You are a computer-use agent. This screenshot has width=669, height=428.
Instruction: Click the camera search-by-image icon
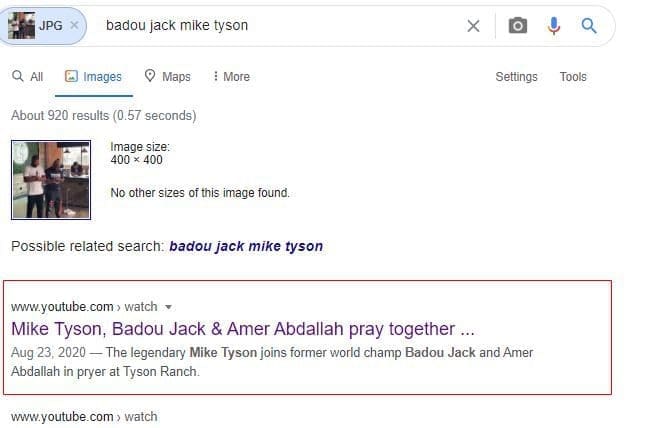coord(517,26)
